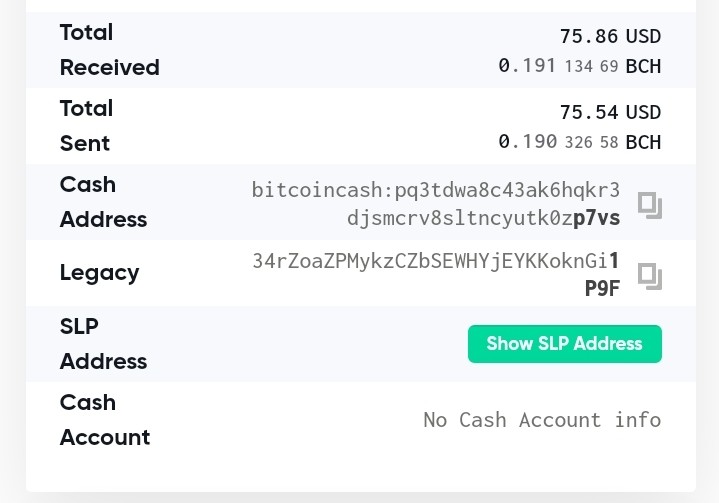This screenshot has width=719, height=503.
Task: Click the bold p7vs address suffix
Action: pyautogui.click(x=597, y=218)
